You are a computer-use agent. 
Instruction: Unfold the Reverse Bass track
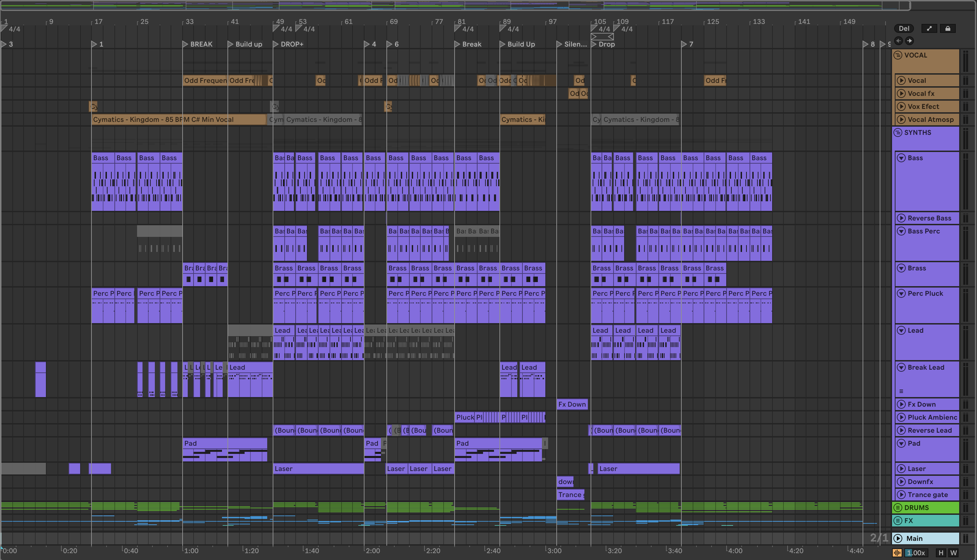coord(901,218)
